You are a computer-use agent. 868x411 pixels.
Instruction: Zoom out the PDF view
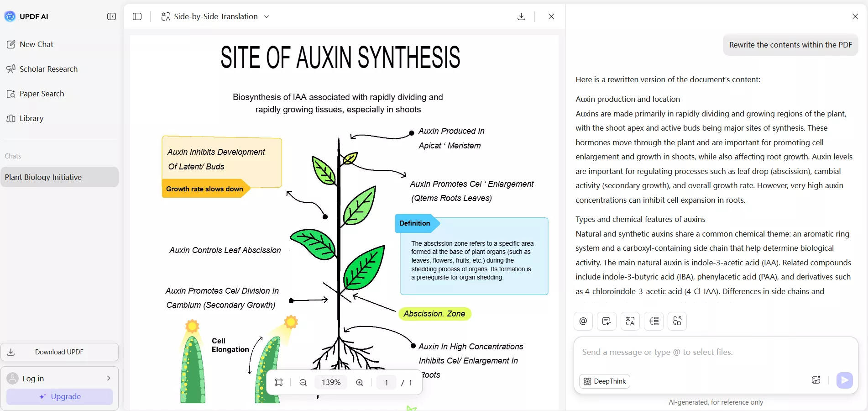(x=303, y=383)
